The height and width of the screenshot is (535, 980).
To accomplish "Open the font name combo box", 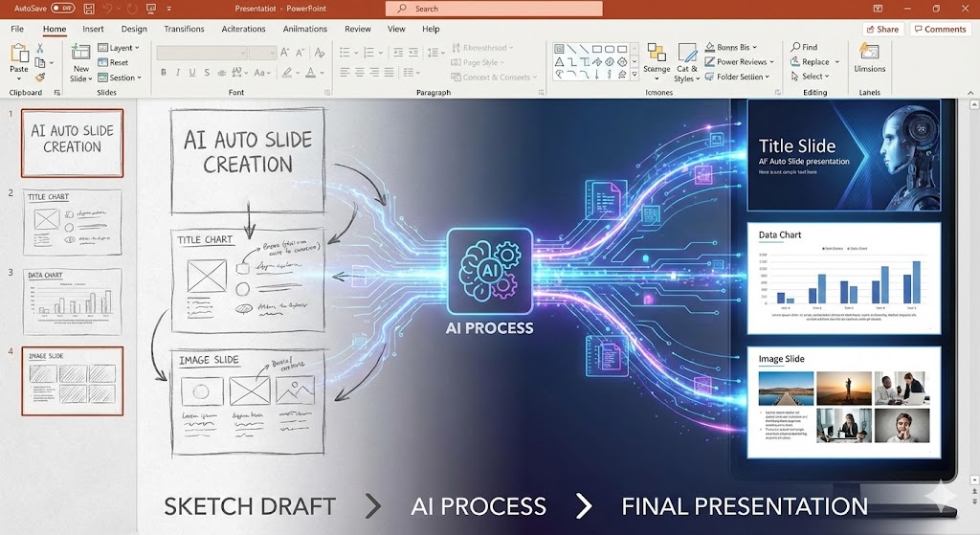I will [x=202, y=53].
